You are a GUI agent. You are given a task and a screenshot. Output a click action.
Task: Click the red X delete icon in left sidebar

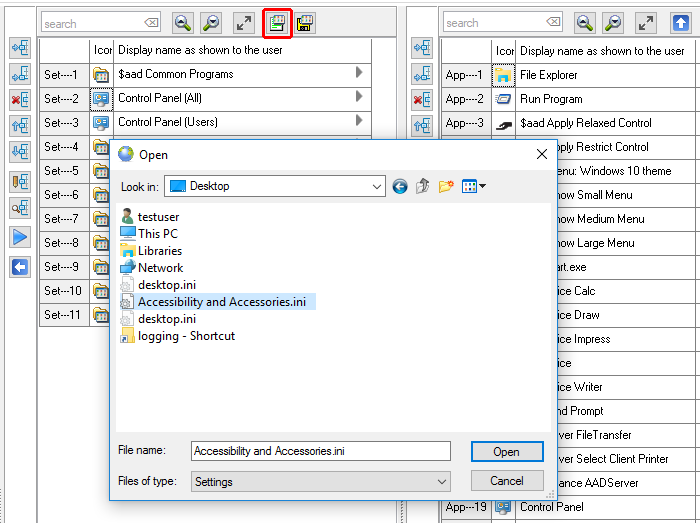point(20,100)
